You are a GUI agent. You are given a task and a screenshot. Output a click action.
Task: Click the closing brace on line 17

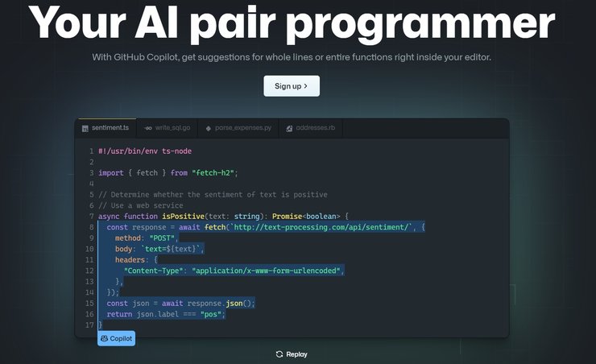(x=101, y=325)
